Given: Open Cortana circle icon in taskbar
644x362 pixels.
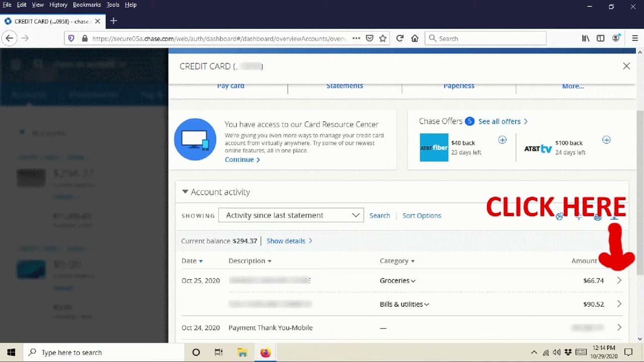Looking at the screenshot, I should point(196,352).
